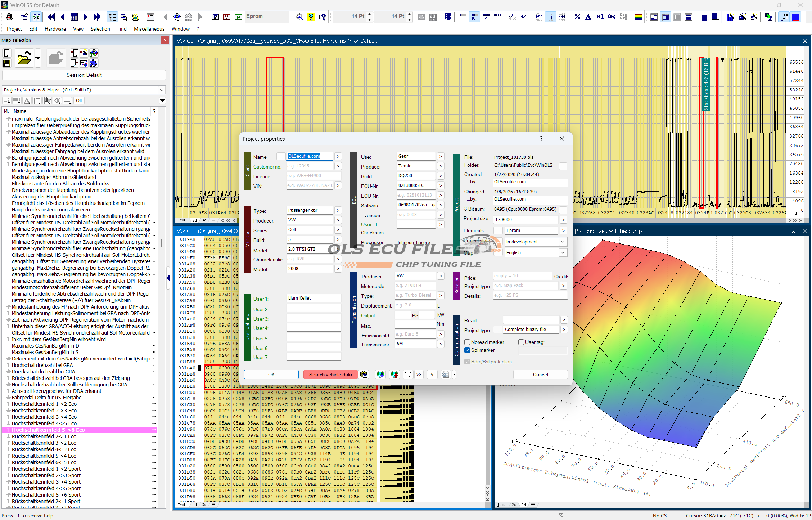Click the binoculars search icon in toolbar
Screen dimensions: 812x520
pos(177,17)
